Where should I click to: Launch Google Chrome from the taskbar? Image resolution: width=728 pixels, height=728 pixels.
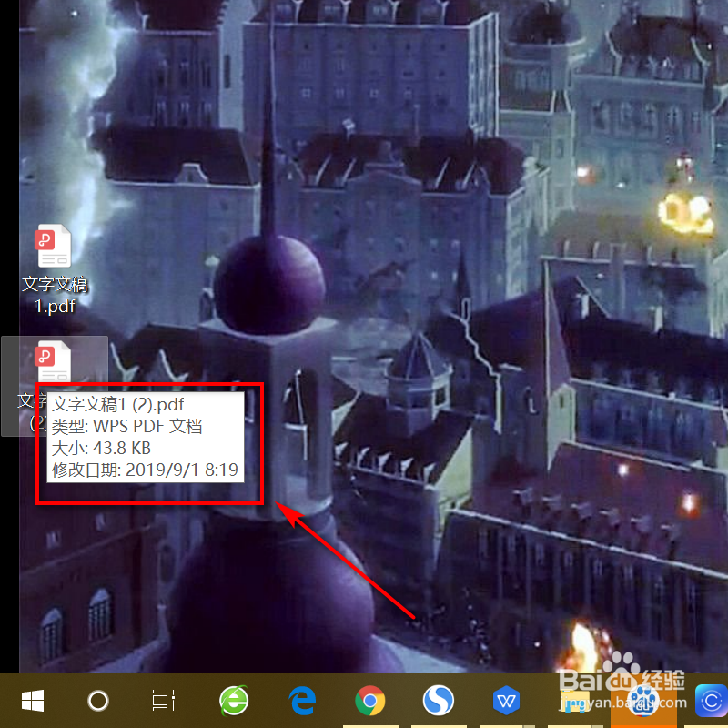point(370,700)
